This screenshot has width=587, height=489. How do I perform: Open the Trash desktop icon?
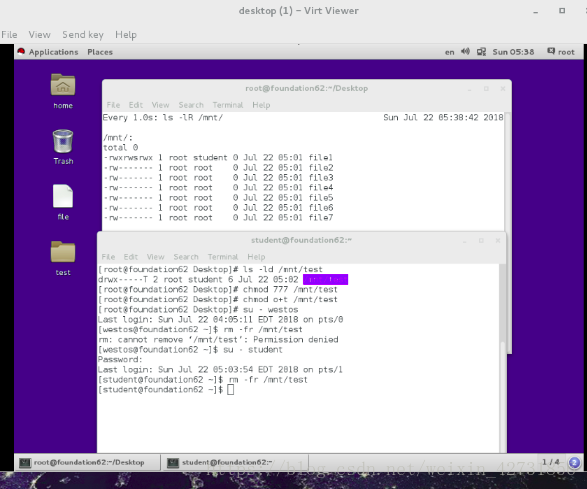pyautogui.click(x=63, y=141)
